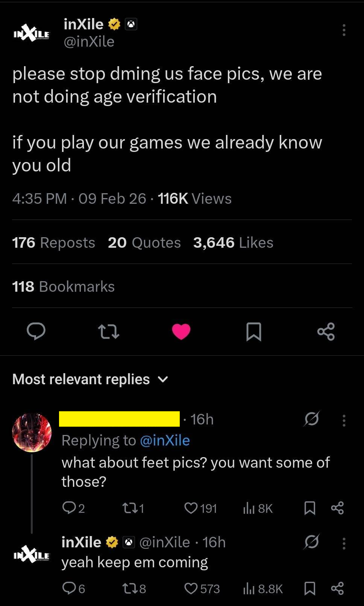View the 176 Reposts list
The image size is (364, 606).
pos(53,242)
